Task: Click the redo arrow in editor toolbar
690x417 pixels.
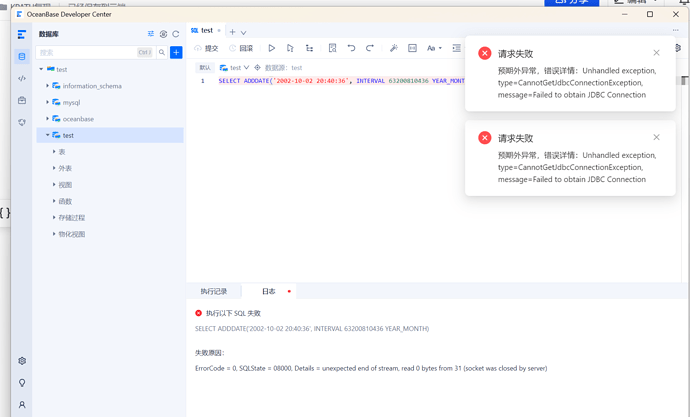Action: [370, 48]
